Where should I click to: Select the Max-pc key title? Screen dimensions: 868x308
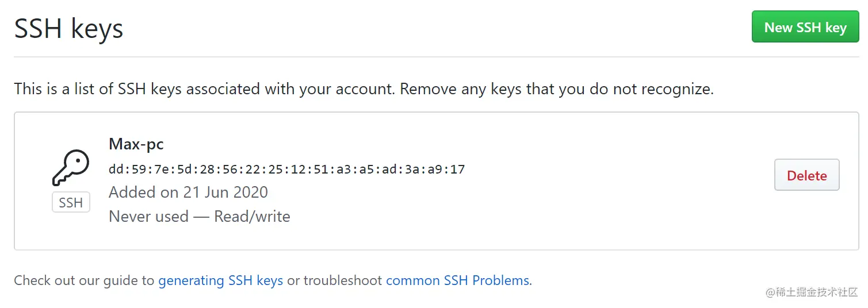click(136, 144)
